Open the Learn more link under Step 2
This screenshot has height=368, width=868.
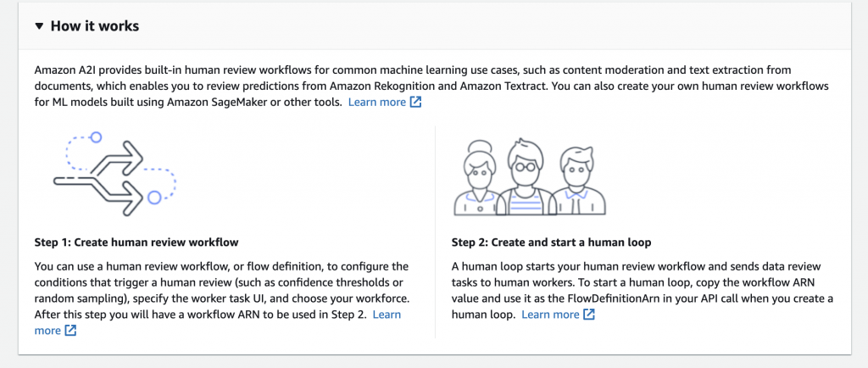(x=550, y=315)
